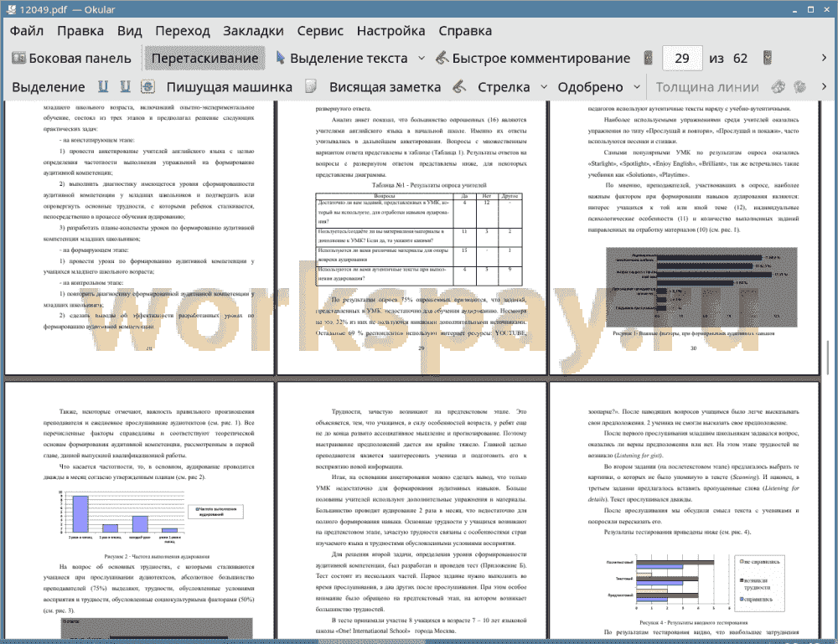Select the first underline annotation icon
This screenshot has height=644, width=838.
(x=103, y=86)
